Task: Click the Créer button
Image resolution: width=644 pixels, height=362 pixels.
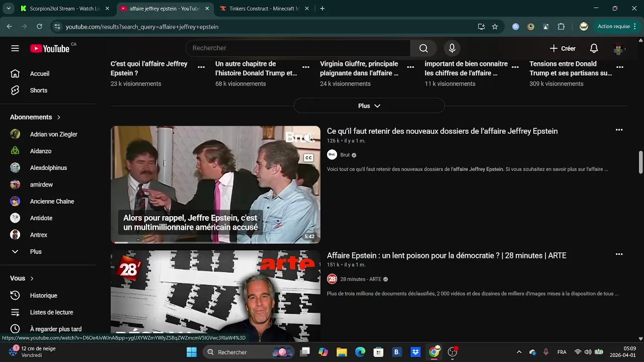Action: click(x=562, y=48)
